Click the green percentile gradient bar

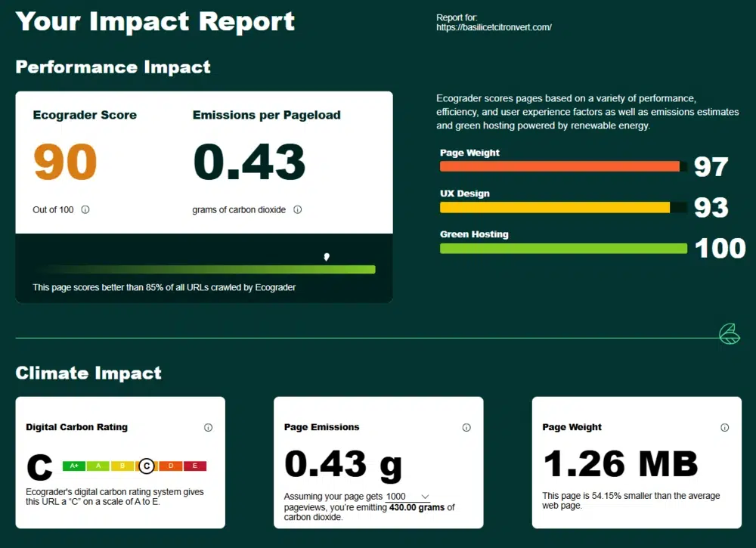pyautogui.click(x=204, y=269)
